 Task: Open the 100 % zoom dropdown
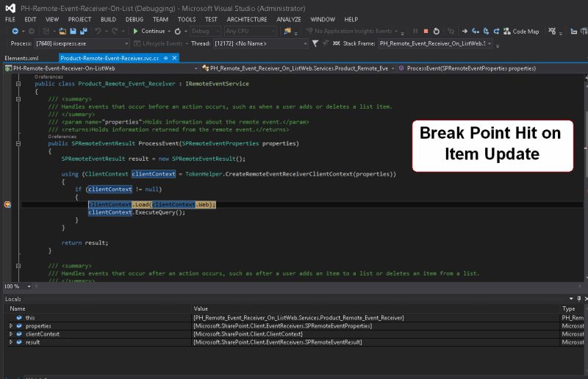(29, 286)
